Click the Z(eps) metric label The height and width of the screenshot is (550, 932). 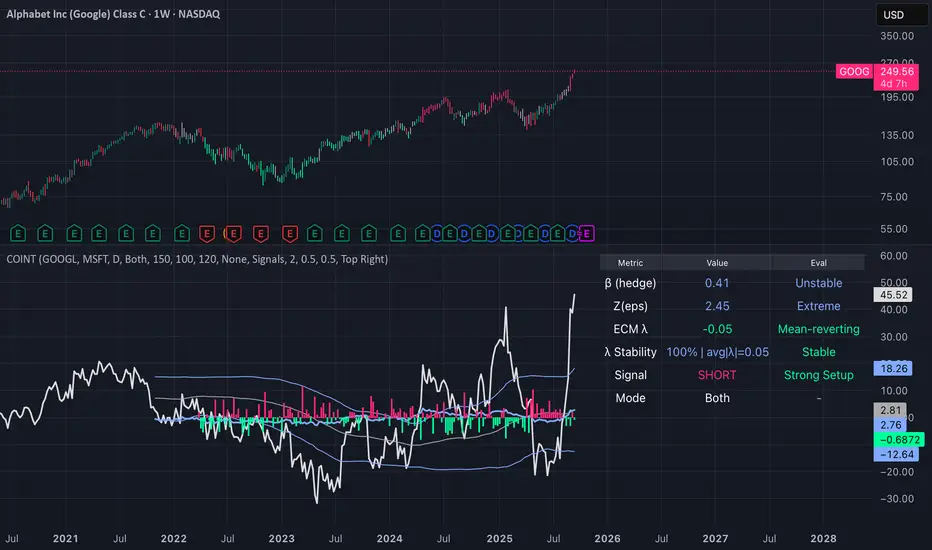pyautogui.click(x=630, y=306)
